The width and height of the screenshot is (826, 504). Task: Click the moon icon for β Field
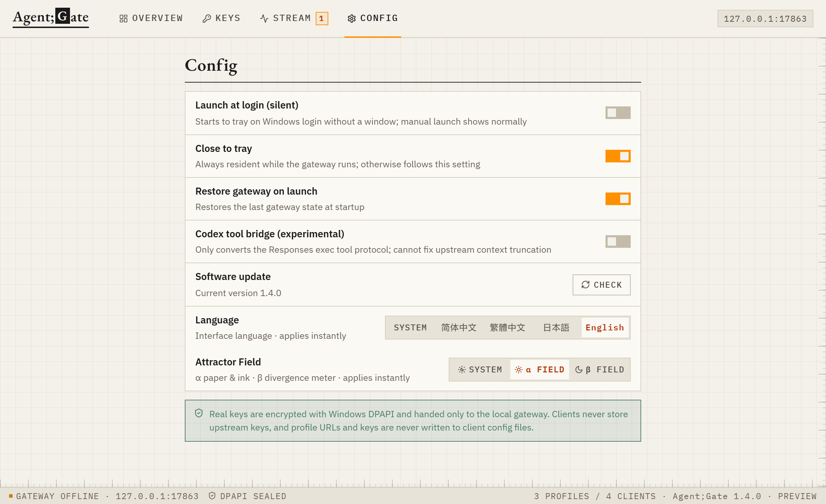(579, 370)
